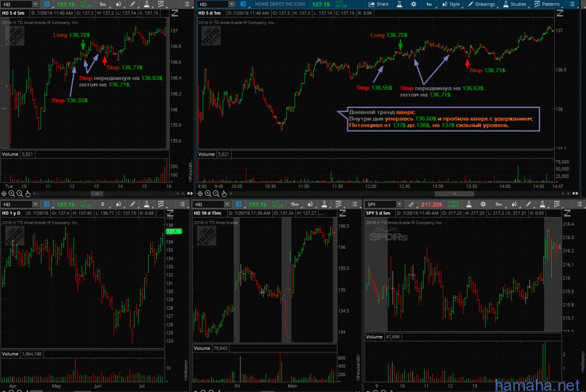Open gear settings in SPY chart toolbar

(483, 205)
